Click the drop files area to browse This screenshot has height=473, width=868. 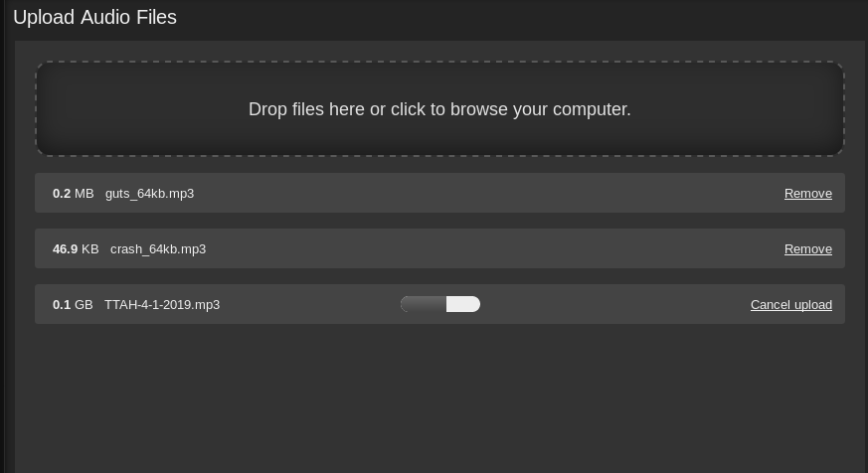pos(439,109)
